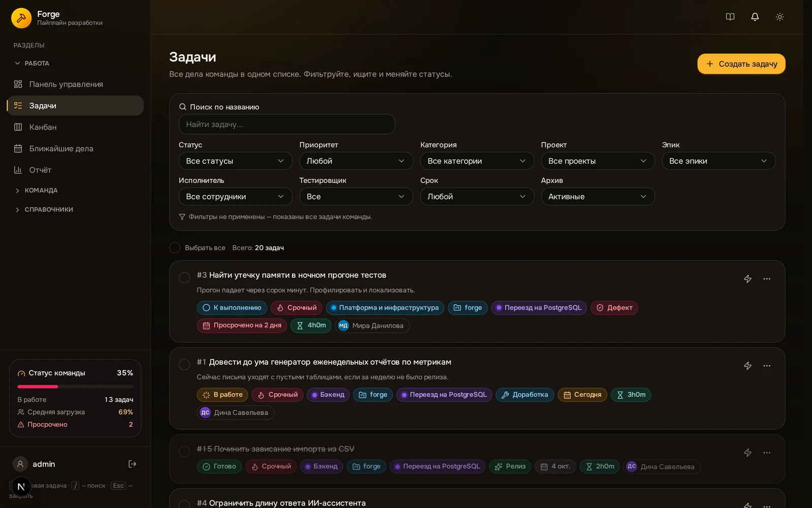Open task Найти утечку памяти в ночном прогоне
The width and height of the screenshot is (812, 508).
point(297,275)
